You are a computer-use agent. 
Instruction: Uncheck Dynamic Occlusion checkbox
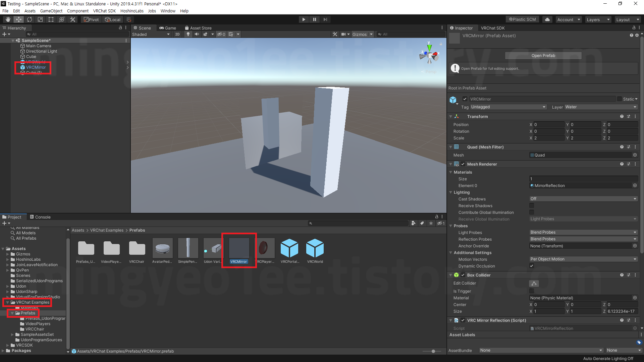tap(532, 266)
